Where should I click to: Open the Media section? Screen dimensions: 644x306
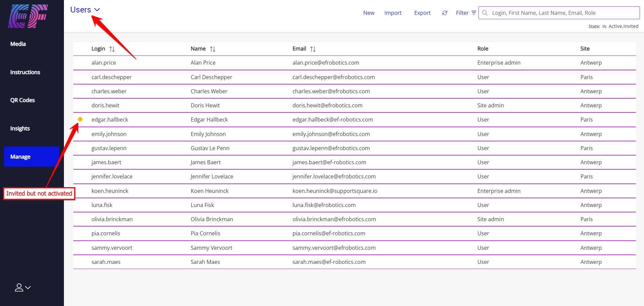point(18,44)
